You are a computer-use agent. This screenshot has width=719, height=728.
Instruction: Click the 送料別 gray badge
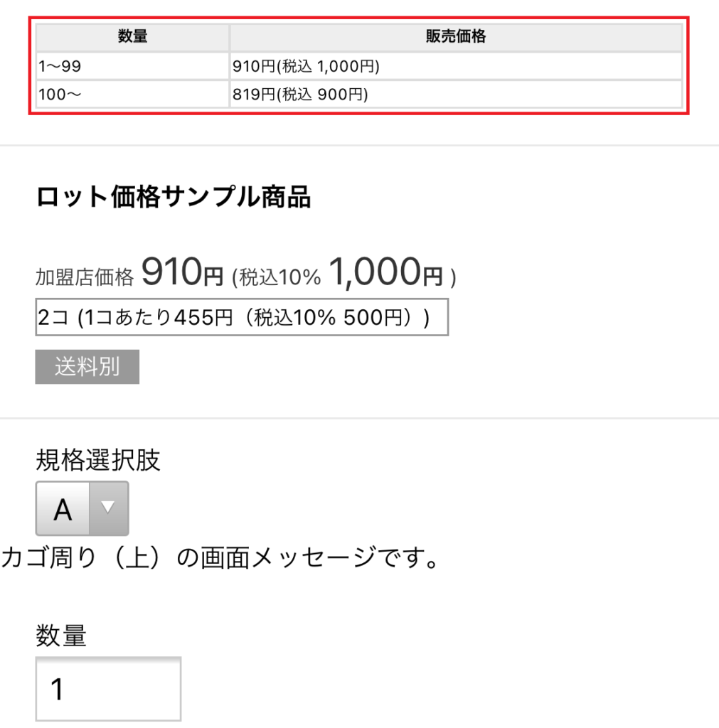(x=87, y=367)
